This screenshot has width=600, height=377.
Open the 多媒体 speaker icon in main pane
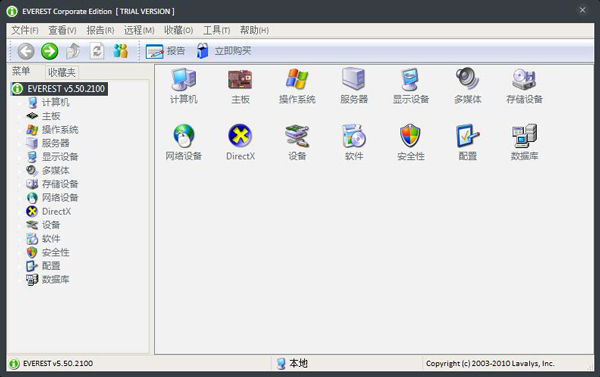[x=468, y=86]
